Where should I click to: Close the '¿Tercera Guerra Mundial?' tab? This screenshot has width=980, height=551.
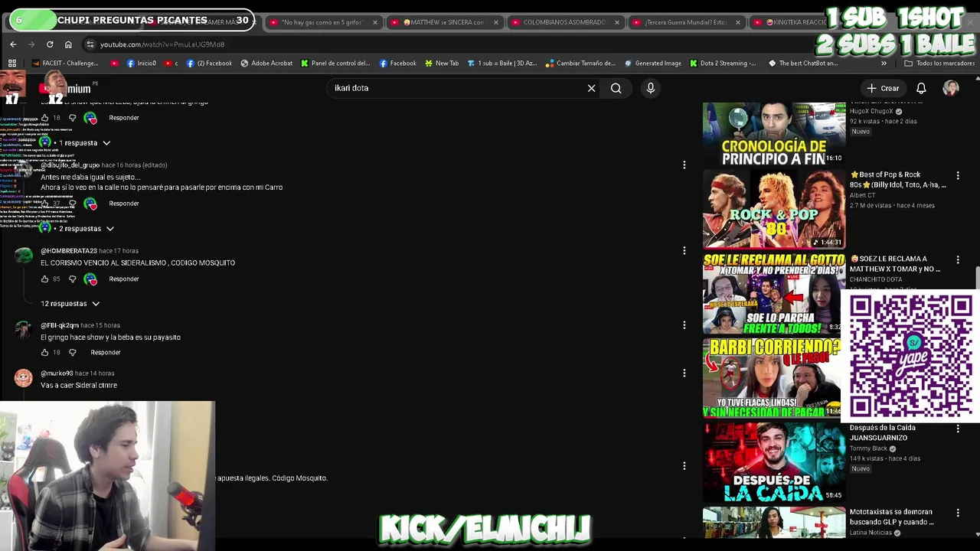738,22
